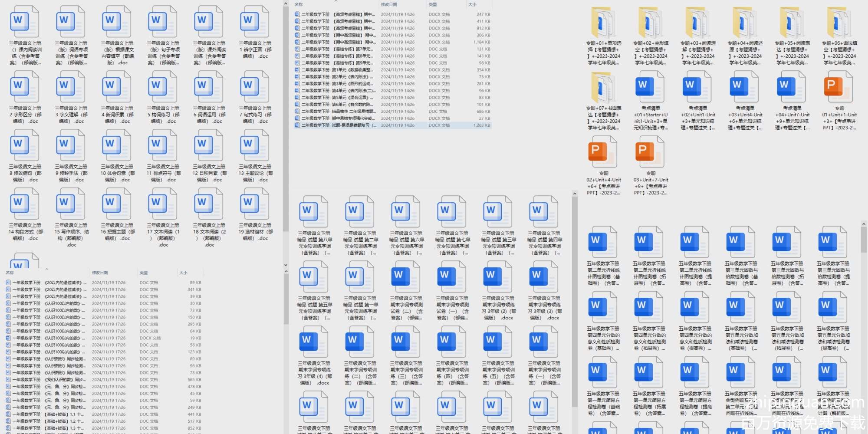Viewport: 868px width, 434px height.
Task: Open 三年级语文上册 13 主题议论 document
Action: pos(255,147)
